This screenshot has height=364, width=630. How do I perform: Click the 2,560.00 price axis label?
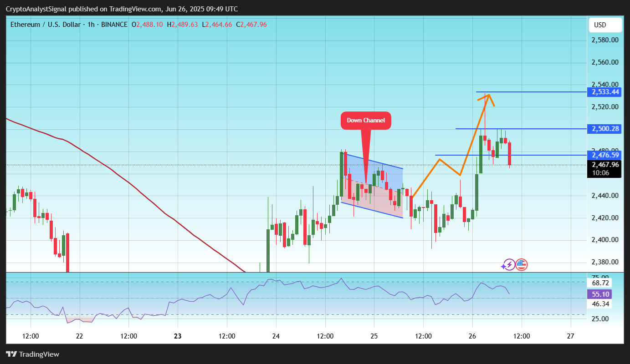[605, 62]
